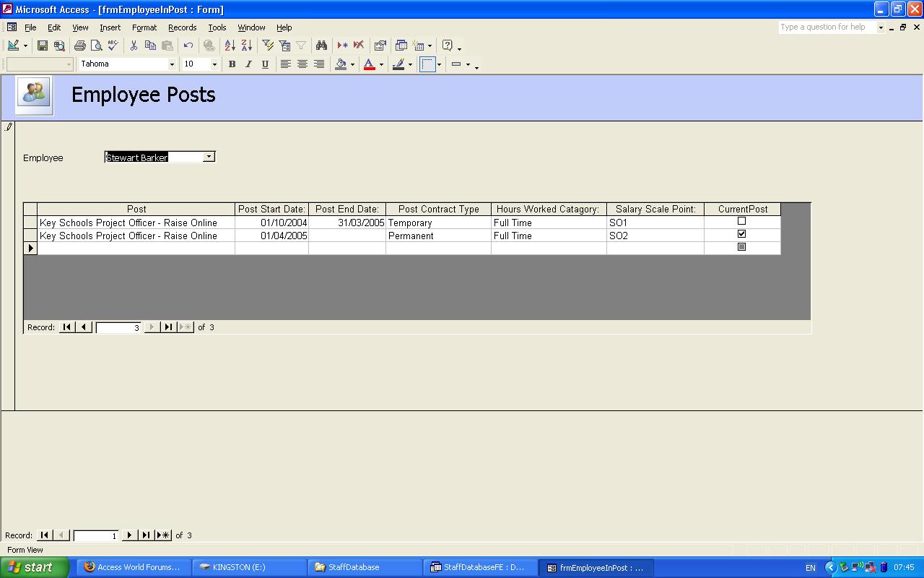Image resolution: width=924 pixels, height=578 pixels.
Task: Sort records ascending A to Z
Action: pos(230,46)
